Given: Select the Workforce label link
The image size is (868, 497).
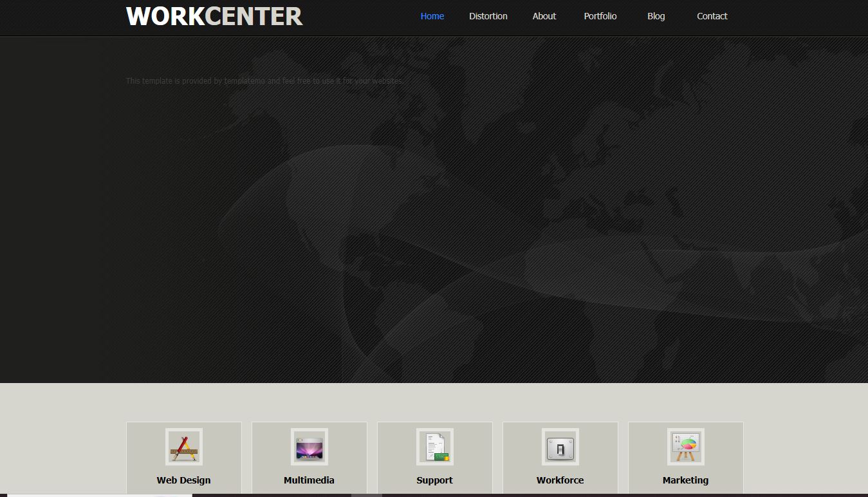Looking at the screenshot, I should click(x=560, y=480).
